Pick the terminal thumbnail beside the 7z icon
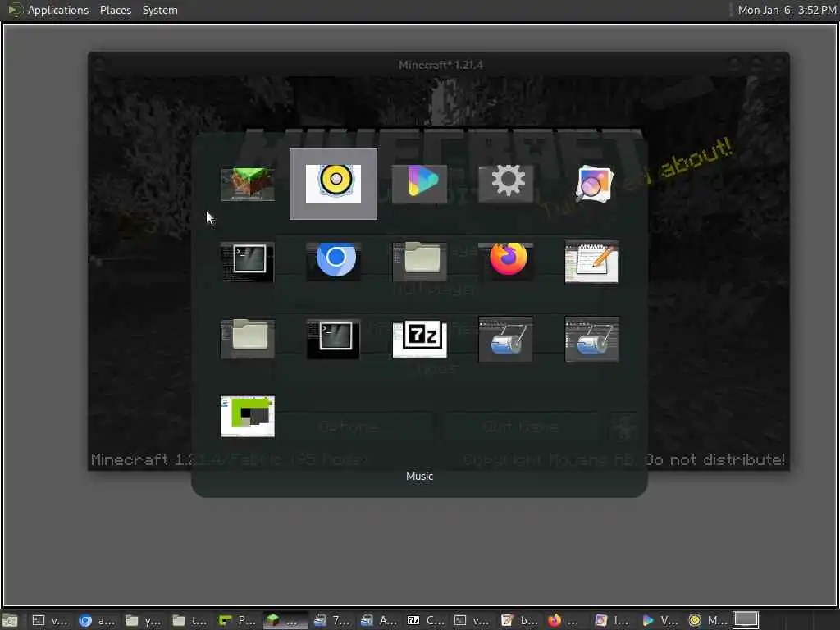 coord(333,339)
